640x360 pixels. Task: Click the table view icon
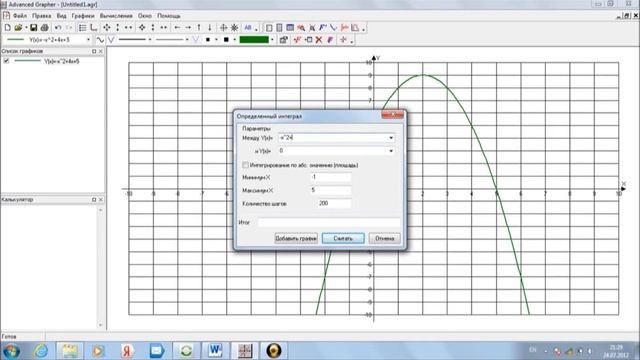290,28
